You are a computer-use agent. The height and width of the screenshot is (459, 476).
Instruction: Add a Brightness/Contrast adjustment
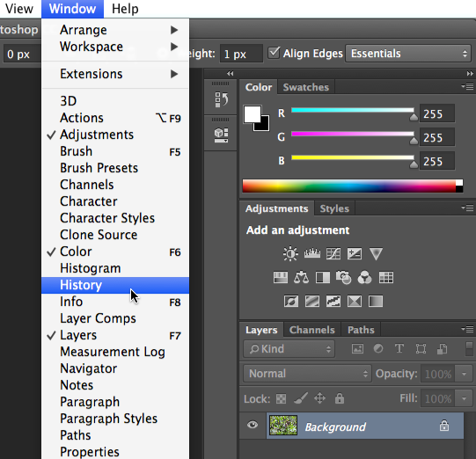click(x=290, y=253)
